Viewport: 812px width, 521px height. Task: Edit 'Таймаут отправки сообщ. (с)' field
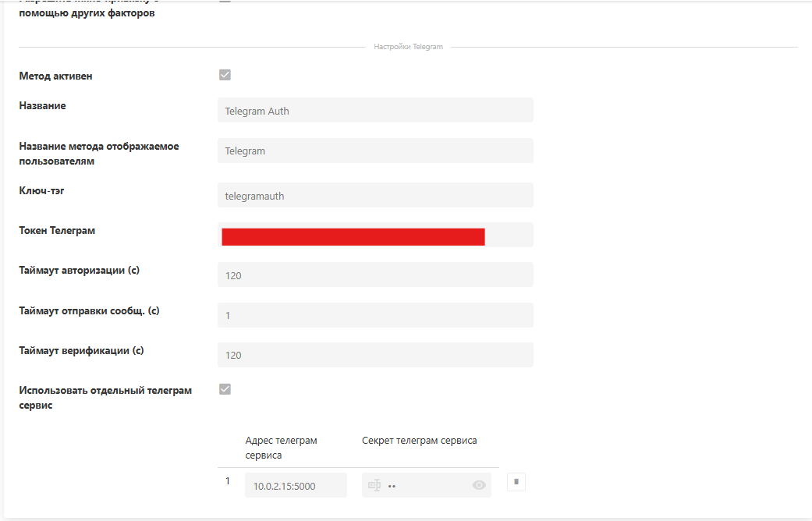(375, 315)
